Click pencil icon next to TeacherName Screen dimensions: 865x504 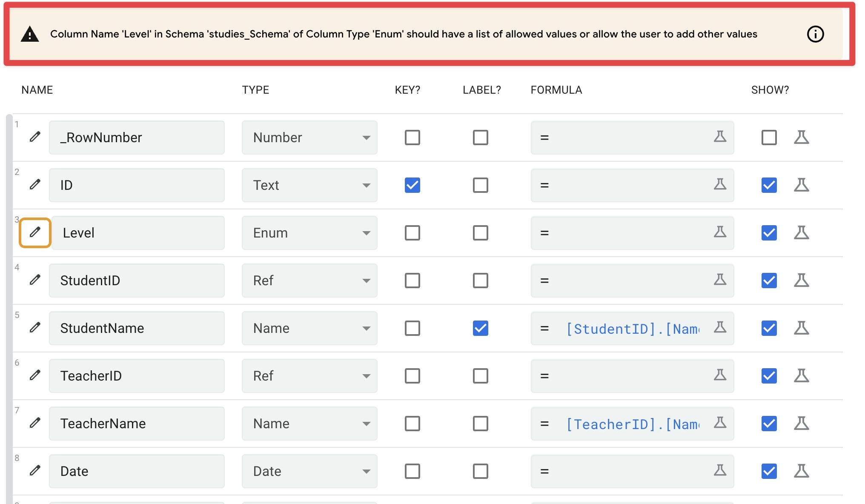tap(35, 423)
